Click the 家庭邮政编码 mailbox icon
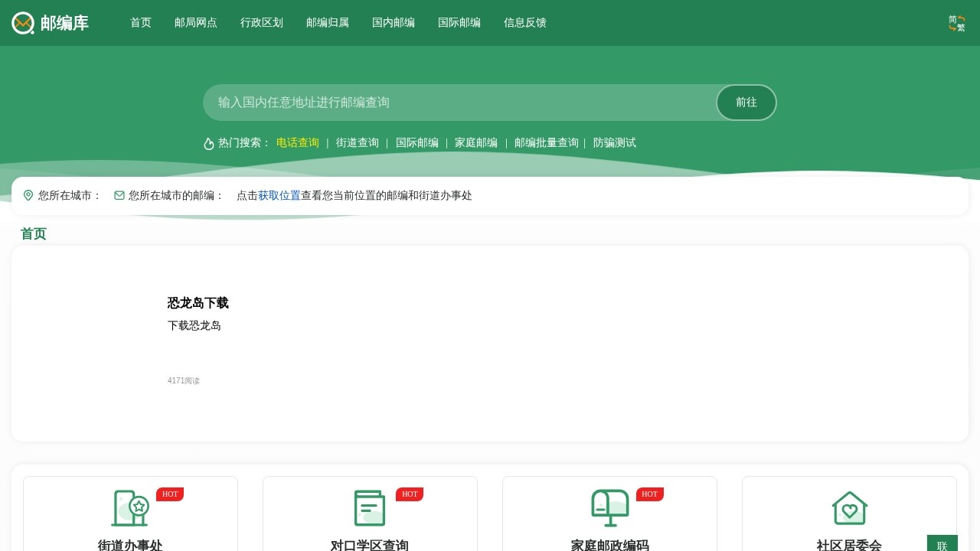 coord(609,508)
